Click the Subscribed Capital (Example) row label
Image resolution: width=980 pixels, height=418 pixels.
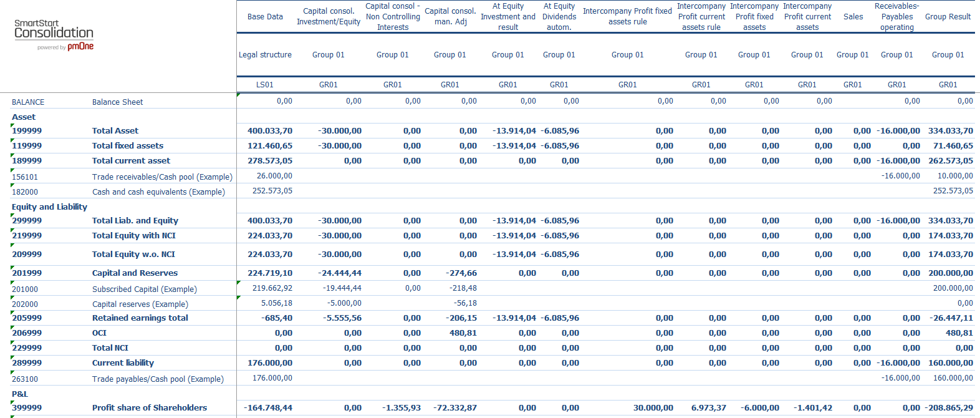point(145,289)
